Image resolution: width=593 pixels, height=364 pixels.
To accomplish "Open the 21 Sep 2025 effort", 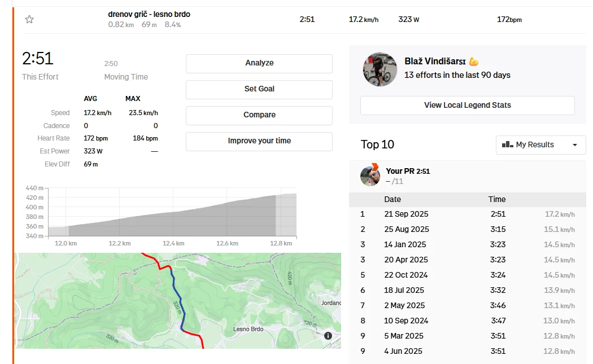I will (406, 214).
